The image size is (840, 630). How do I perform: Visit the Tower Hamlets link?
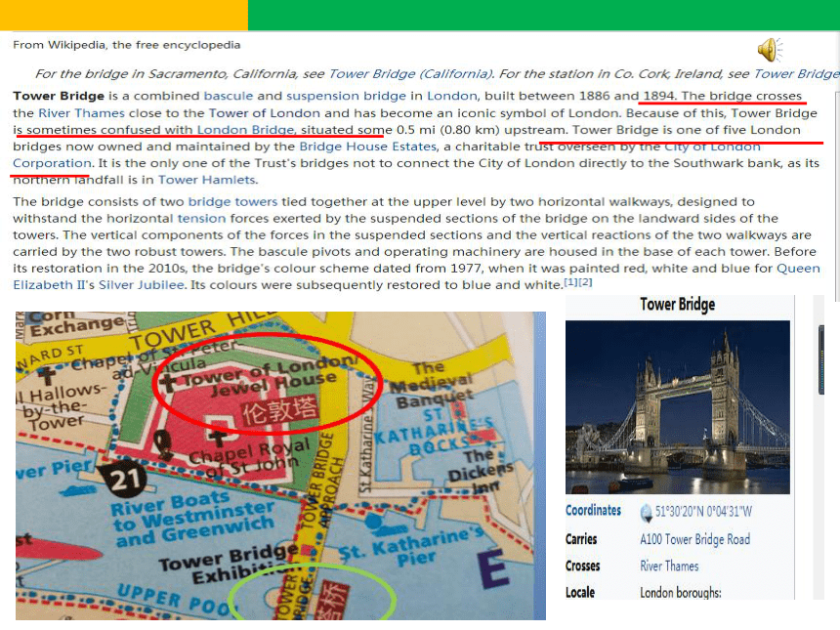point(207,180)
